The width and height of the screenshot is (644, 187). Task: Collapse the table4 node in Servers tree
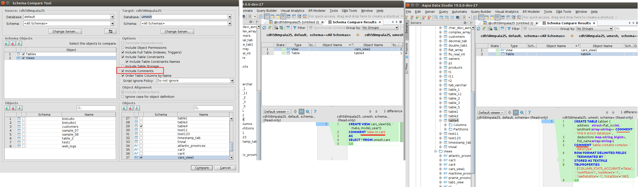click(x=441, y=120)
